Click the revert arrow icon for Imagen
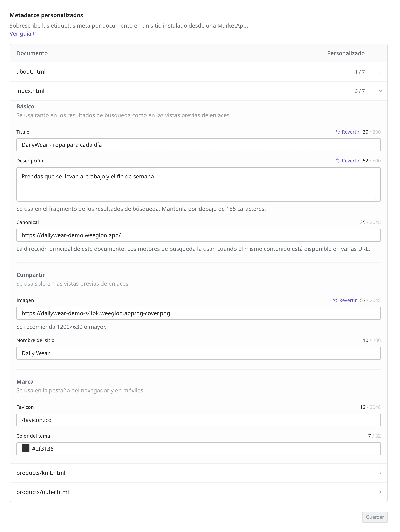This screenshot has width=400, height=532. [335, 300]
